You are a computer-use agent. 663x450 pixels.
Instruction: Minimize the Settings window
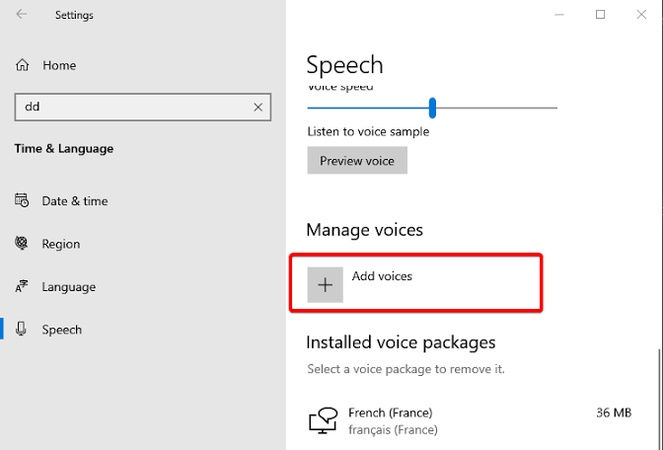pos(556,15)
